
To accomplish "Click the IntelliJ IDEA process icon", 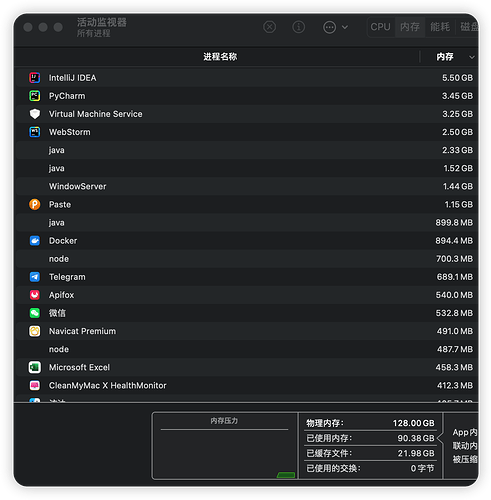I will [35, 78].
